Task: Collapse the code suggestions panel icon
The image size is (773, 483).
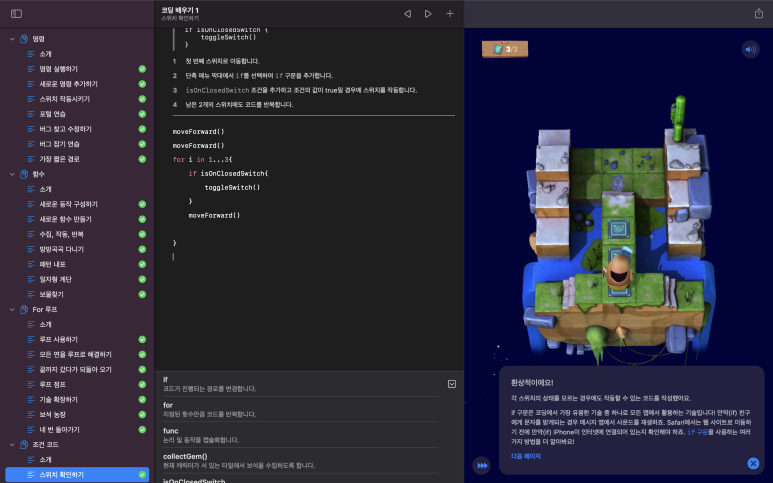Action: [x=452, y=384]
